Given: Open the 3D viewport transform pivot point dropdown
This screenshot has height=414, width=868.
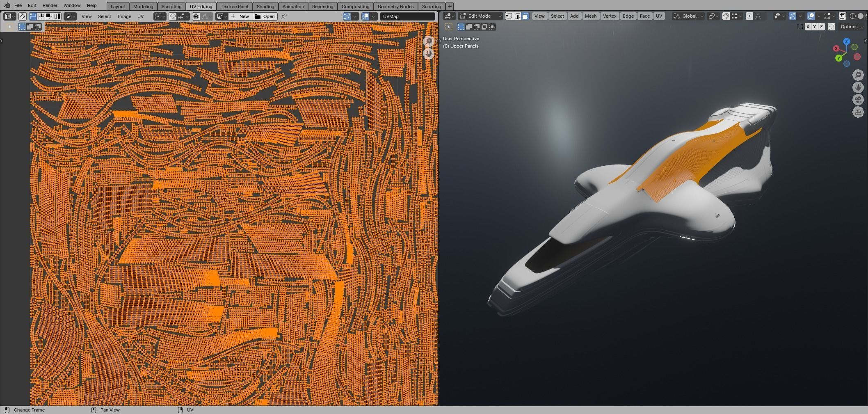Looking at the screenshot, I should coord(713,16).
